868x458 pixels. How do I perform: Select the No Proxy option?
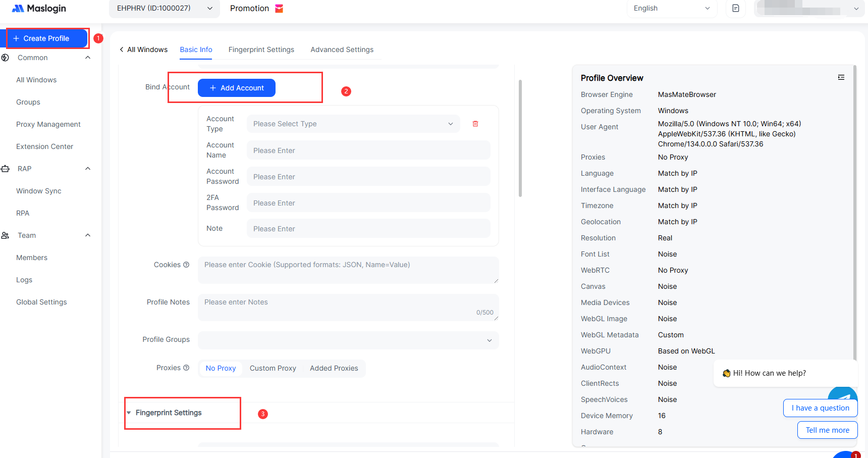point(221,368)
